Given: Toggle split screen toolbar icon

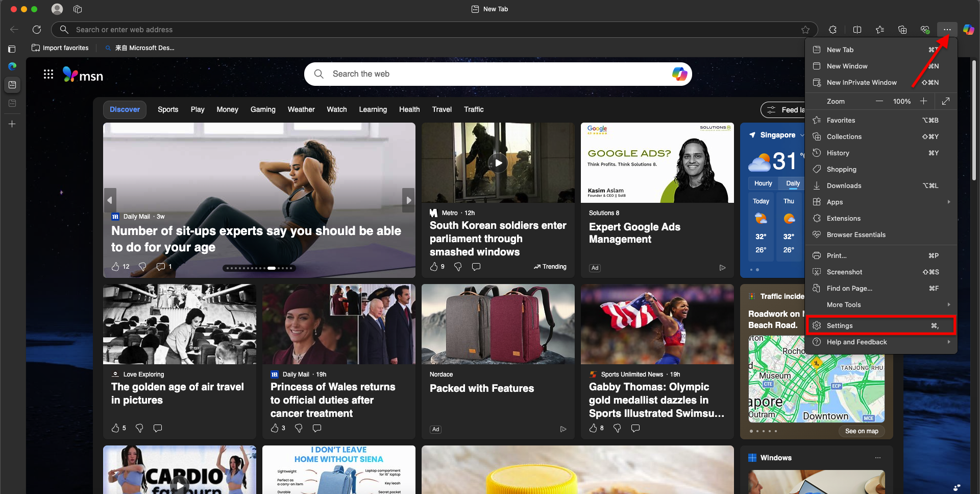Looking at the screenshot, I should [857, 30].
